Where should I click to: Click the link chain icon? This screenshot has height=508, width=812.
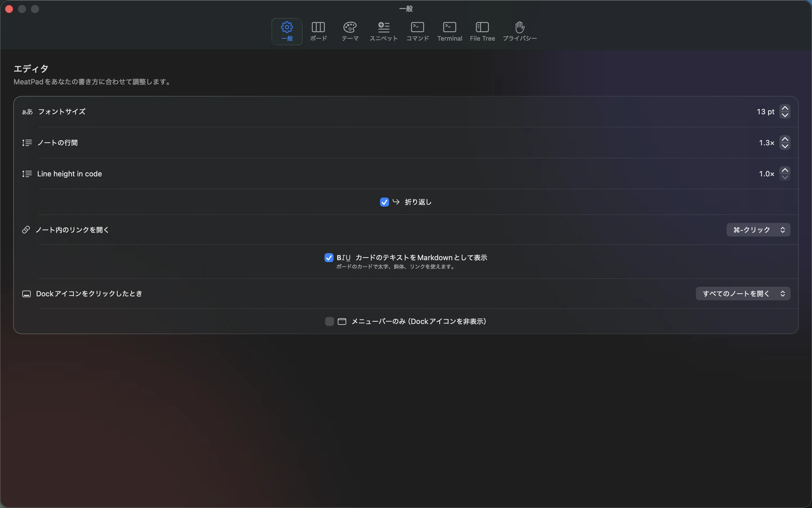pos(26,230)
